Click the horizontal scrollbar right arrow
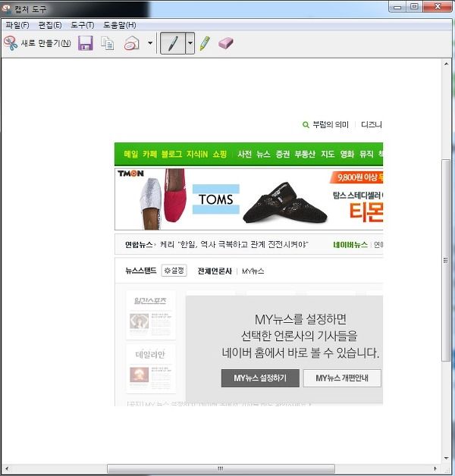This screenshot has width=455, height=476. pyautogui.click(x=435, y=468)
